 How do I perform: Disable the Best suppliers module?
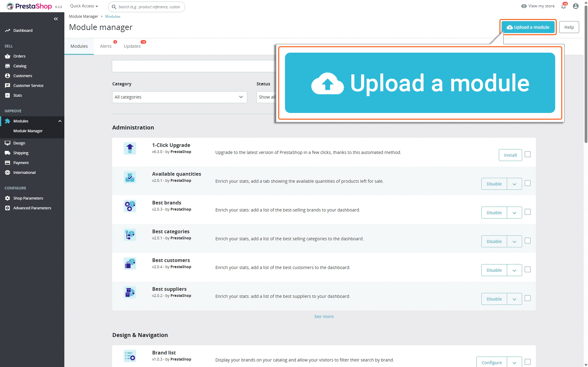point(494,299)
